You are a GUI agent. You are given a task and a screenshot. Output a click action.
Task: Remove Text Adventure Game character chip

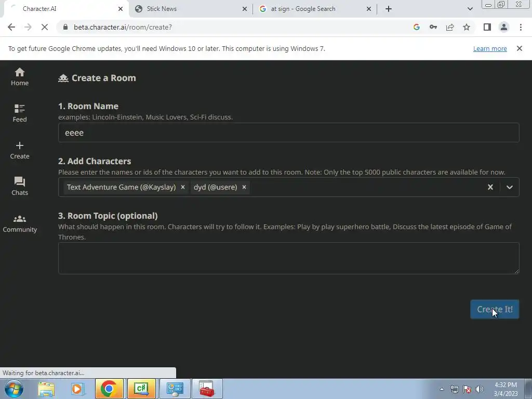tap(183, 187)
